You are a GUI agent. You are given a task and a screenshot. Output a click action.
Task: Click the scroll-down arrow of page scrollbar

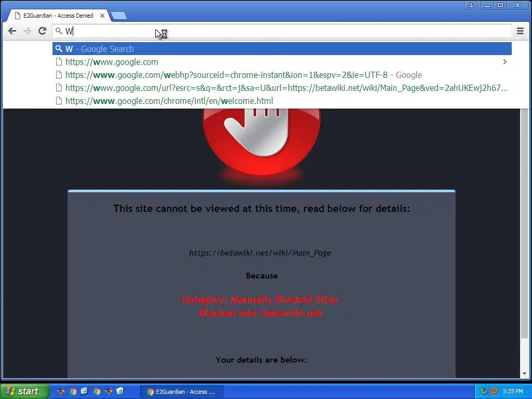coord(525,374)
